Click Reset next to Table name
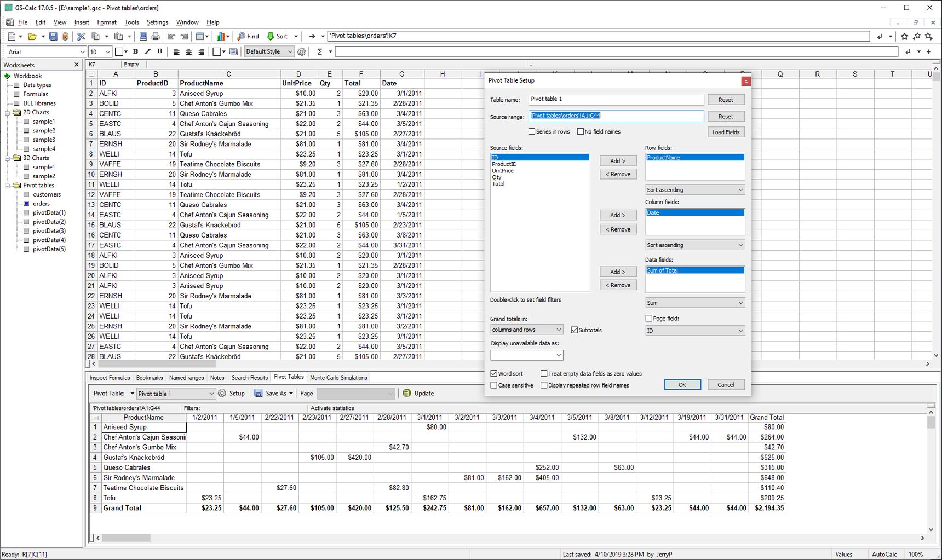This screenshot has width=942, height=560. pyautogui.click(x=726, y=100)
